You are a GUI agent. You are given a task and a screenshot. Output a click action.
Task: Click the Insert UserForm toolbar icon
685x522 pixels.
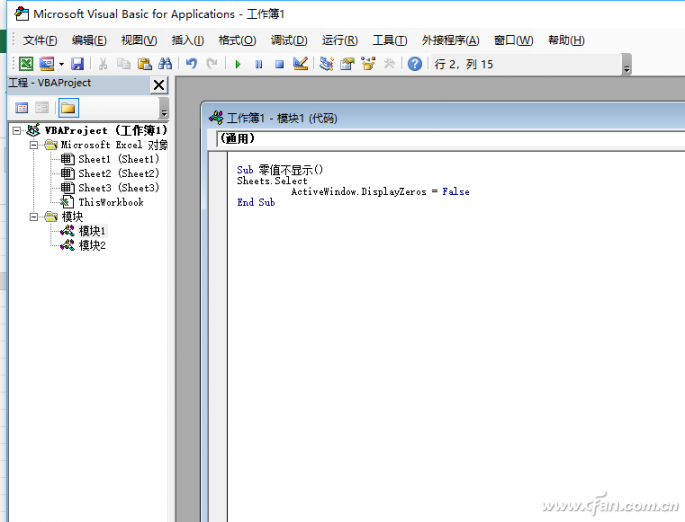(x=46, y=64)
